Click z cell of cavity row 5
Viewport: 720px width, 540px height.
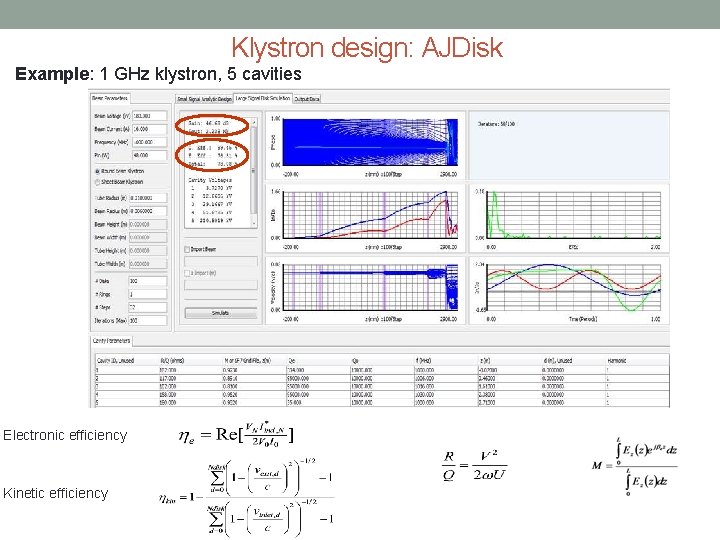(509, 403)
